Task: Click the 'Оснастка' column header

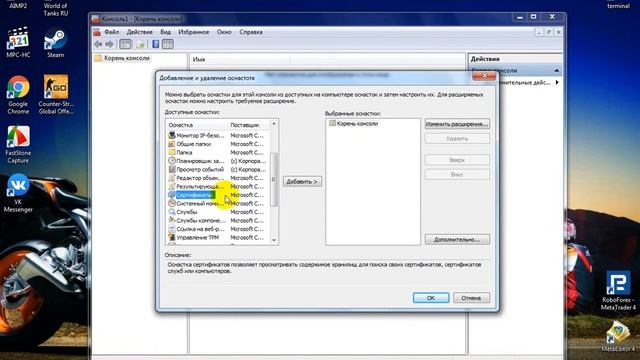Action: point(197,125)
